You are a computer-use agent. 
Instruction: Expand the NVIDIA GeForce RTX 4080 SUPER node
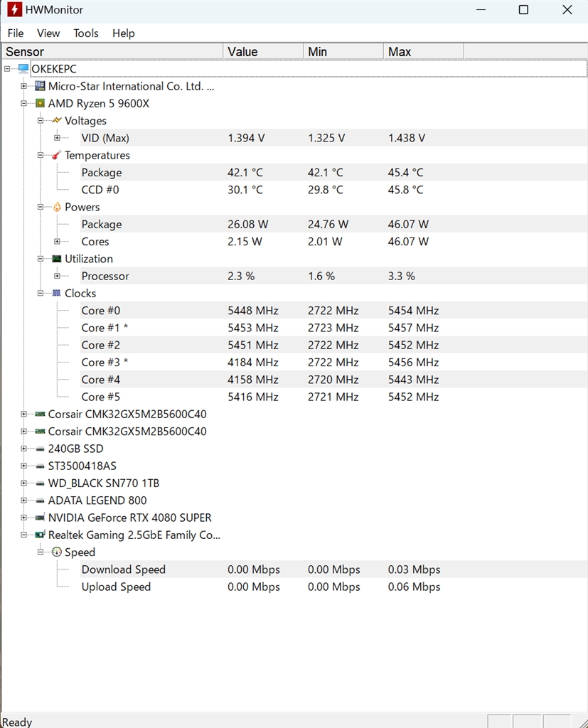(23, 518)
